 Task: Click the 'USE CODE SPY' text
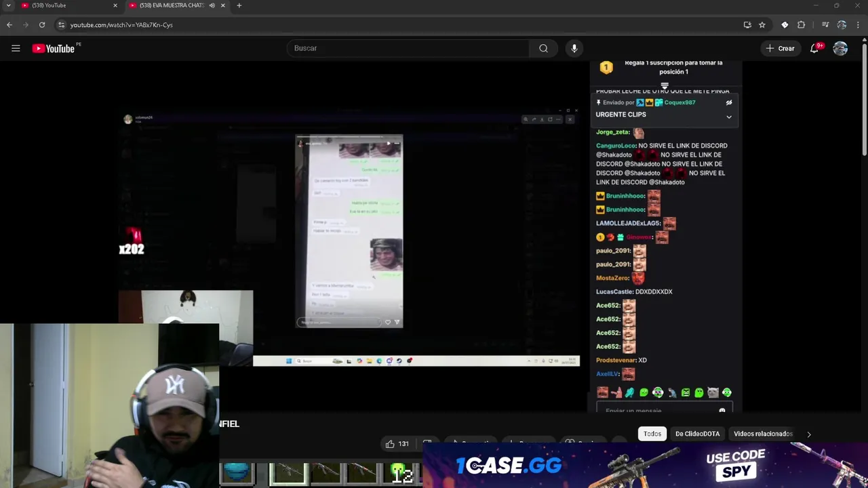[x=736, y=464]
